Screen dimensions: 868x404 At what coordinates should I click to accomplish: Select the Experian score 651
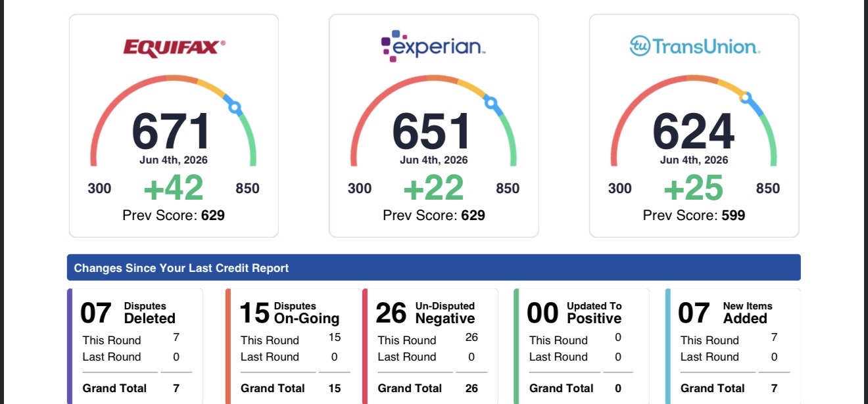click(x=432, y=132)
